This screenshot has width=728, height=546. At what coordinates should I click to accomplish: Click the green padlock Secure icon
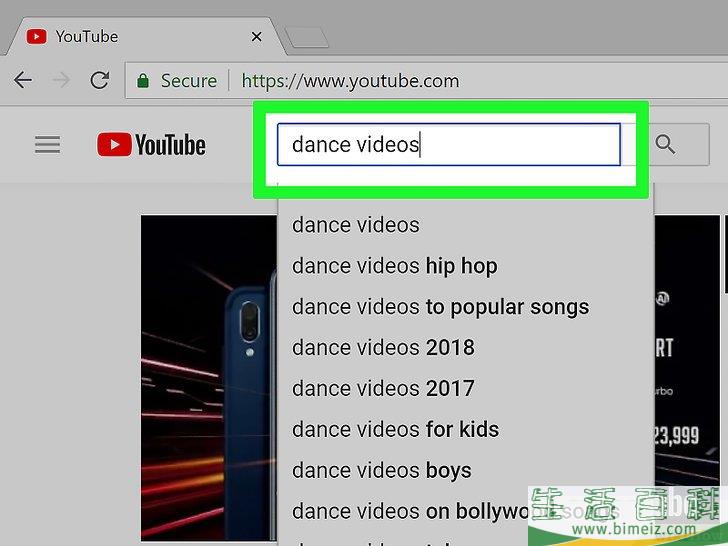143,81
